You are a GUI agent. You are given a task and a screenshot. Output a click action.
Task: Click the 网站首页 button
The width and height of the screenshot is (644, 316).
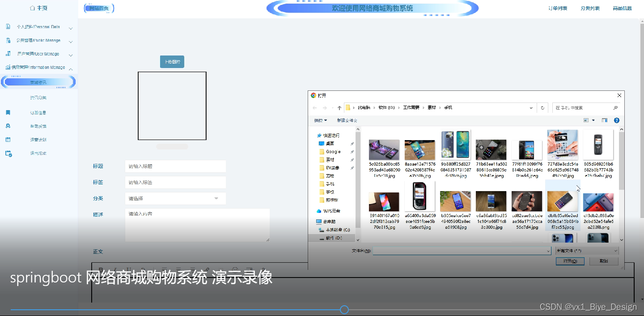tap(99, 8)
